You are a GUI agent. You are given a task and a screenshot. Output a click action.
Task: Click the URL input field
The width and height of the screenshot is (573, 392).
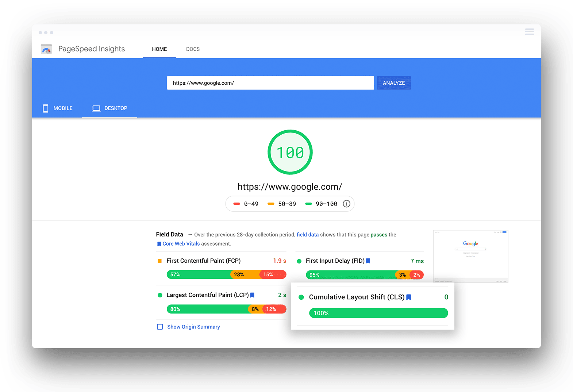270,83
